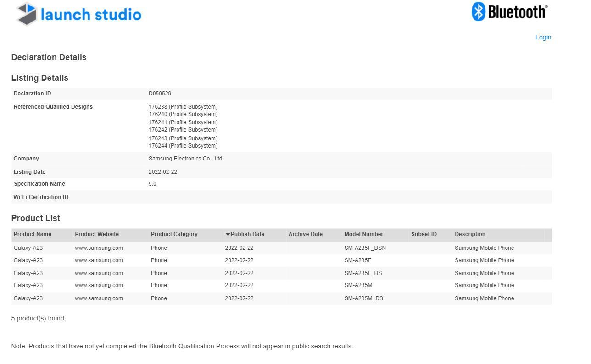591x364 pixels.
Task: Sort table by Model Number header
Action: [363, 234]
